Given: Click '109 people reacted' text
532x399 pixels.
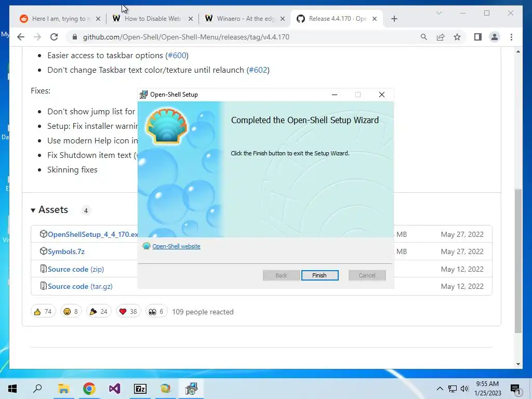Looking at the screenshot, I should pos(203,312).
